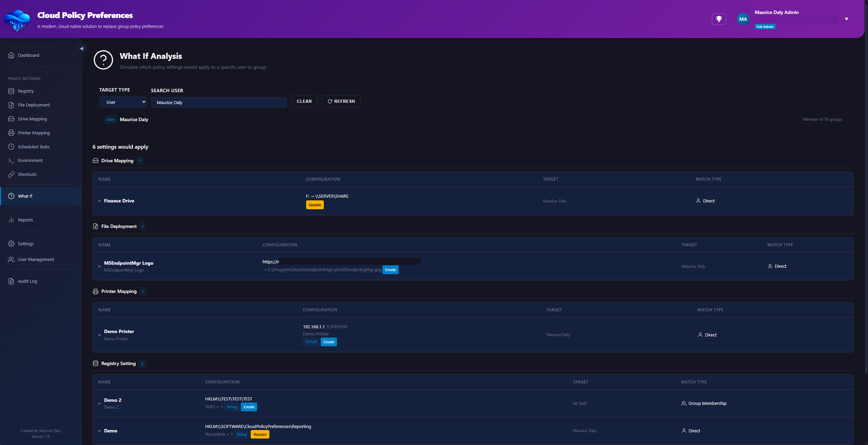Click the Environment terminal icon
This screenshot has width=868, height=445.
tap(11, 160)
